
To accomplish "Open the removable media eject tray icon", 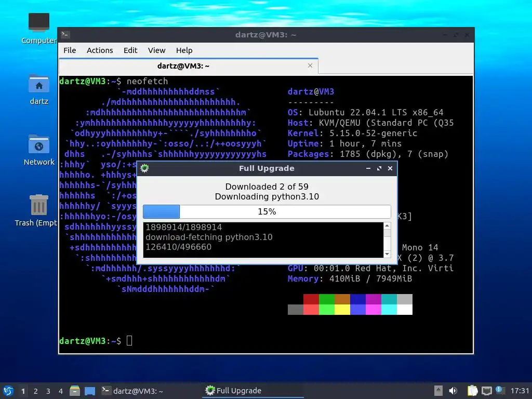I will (438, 391).
